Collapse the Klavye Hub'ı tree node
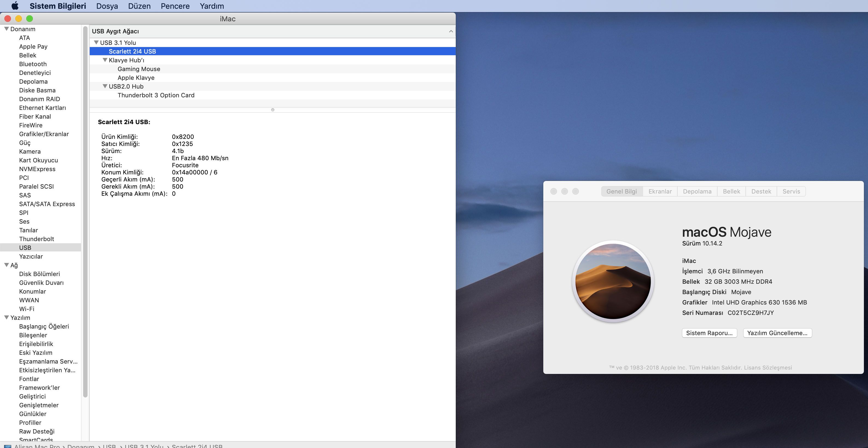 tap(105, 60)
